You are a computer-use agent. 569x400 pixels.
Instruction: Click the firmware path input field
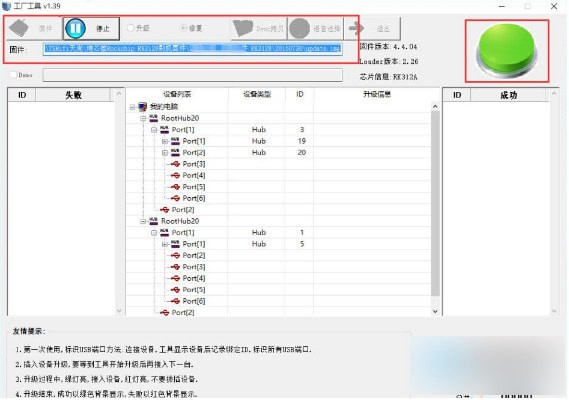tap(192, 49)
